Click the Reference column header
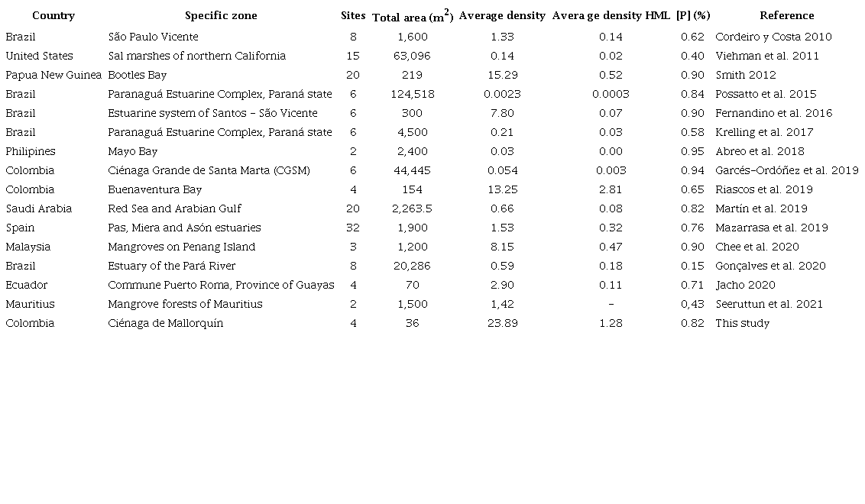This screenshot has height=504, width=865. point(786,15)
